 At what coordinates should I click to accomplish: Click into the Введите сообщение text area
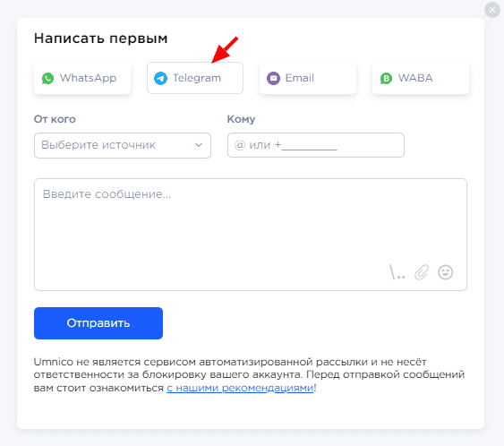[251, 235]
